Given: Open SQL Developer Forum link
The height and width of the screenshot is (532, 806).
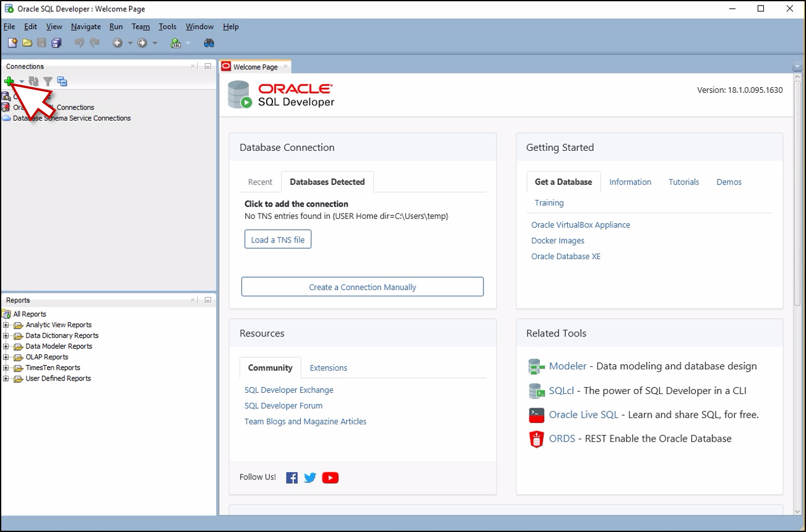Looking at the screenshot, I should (284, 406).
